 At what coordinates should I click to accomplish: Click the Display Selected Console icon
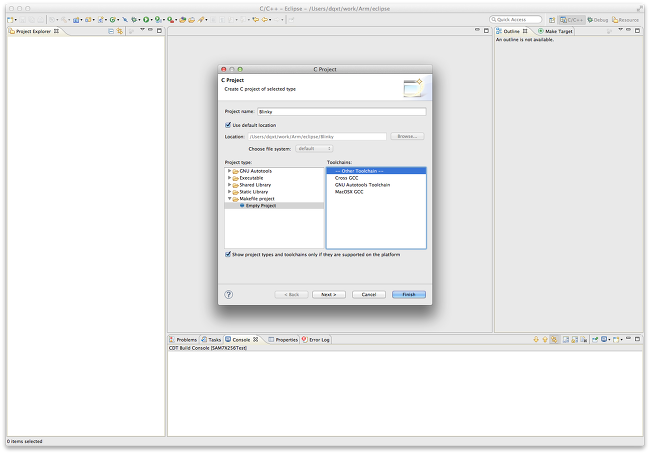tap(604, 339)
